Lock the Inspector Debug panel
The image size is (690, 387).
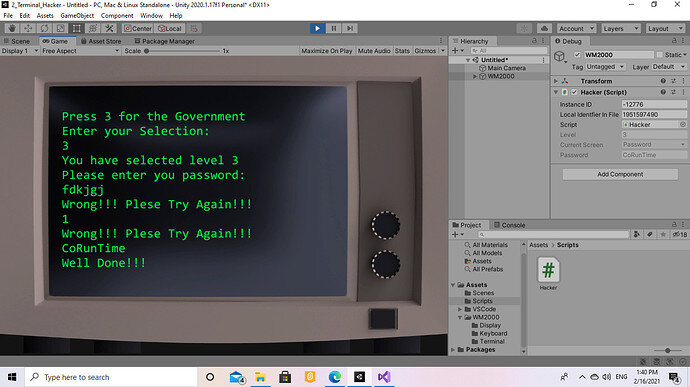pyautogui.click(x=674, y=41)
